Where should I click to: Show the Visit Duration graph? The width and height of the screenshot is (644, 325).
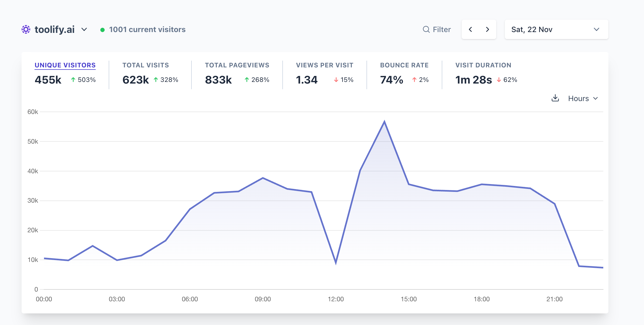coord(483,65)
